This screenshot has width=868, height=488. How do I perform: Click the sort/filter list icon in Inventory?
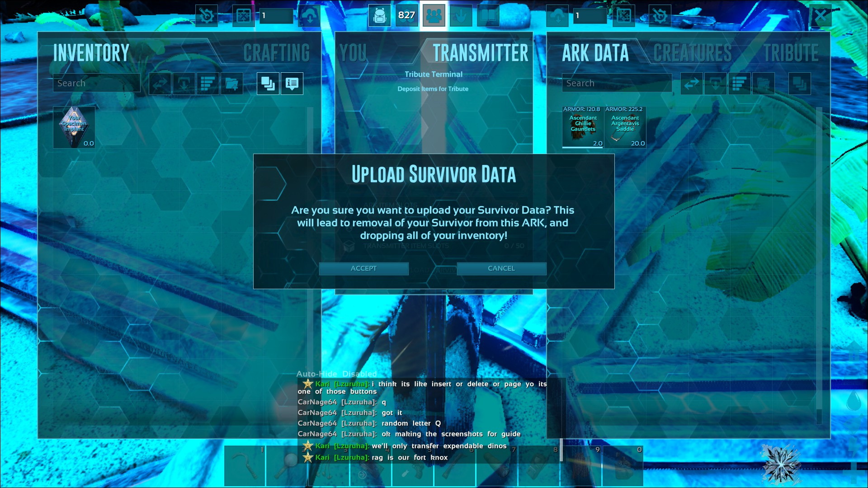pos(207,83)
